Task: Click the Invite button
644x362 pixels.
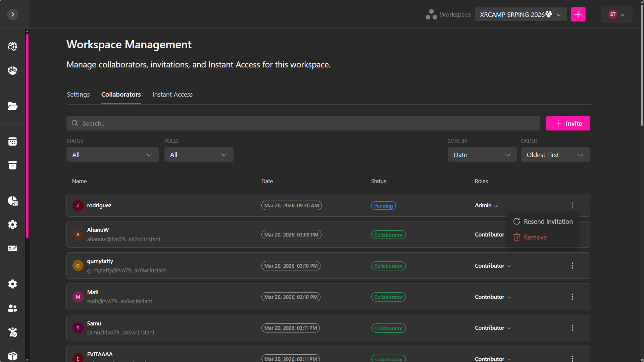Action: click(568, 123)
